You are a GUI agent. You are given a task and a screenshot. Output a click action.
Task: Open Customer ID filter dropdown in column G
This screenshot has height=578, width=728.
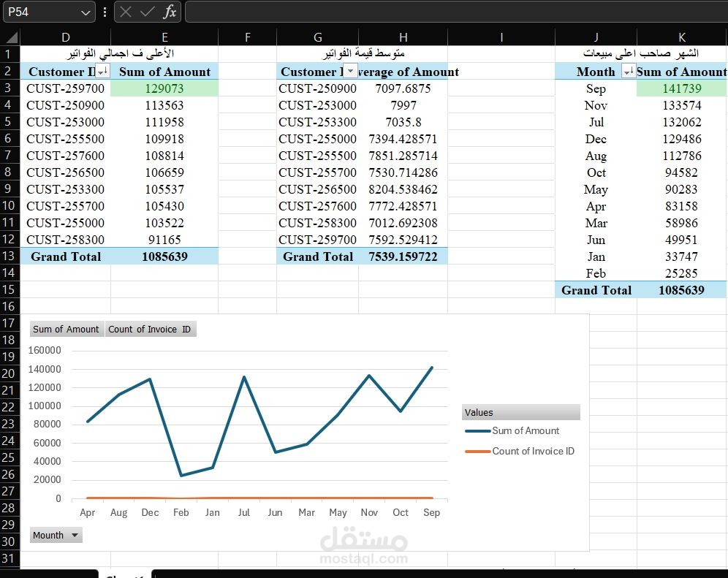click(x=351, y=71)
